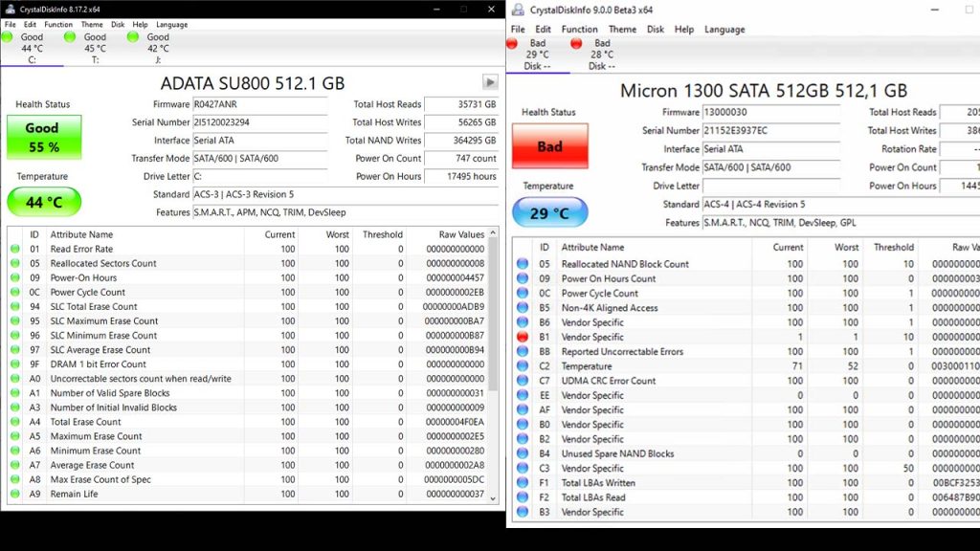This screenshot has height=551, width=980.
Task: Open File menu in CrystalDiskInfo 8.17.2 window
Action: [10, 24]
